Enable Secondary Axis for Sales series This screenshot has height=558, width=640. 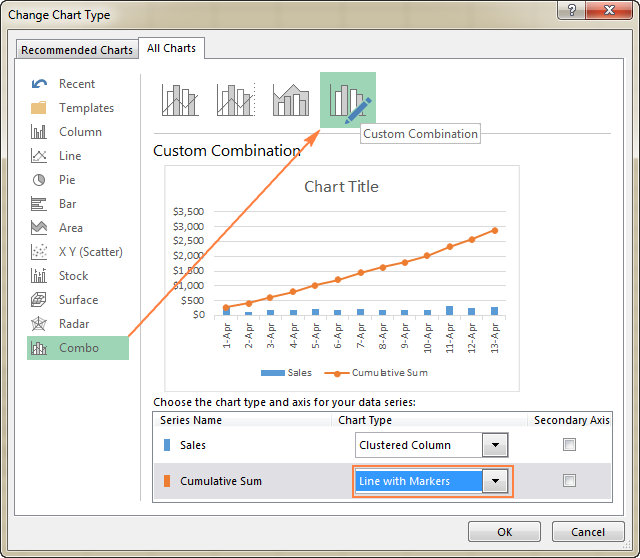569,445
